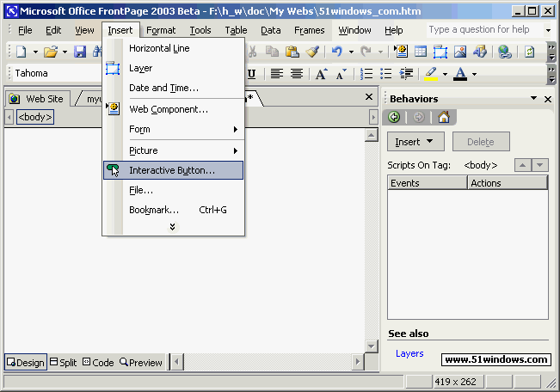Image resolution: width=560 pixels, height=392 pixels.
Task: Click the Home icon in Behaviors pane
Action: (444, 118)
